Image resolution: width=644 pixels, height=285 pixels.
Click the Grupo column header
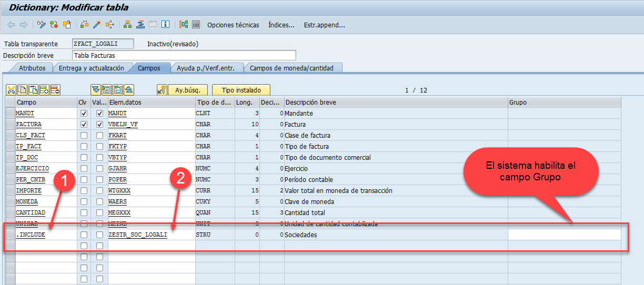[565, 102]
